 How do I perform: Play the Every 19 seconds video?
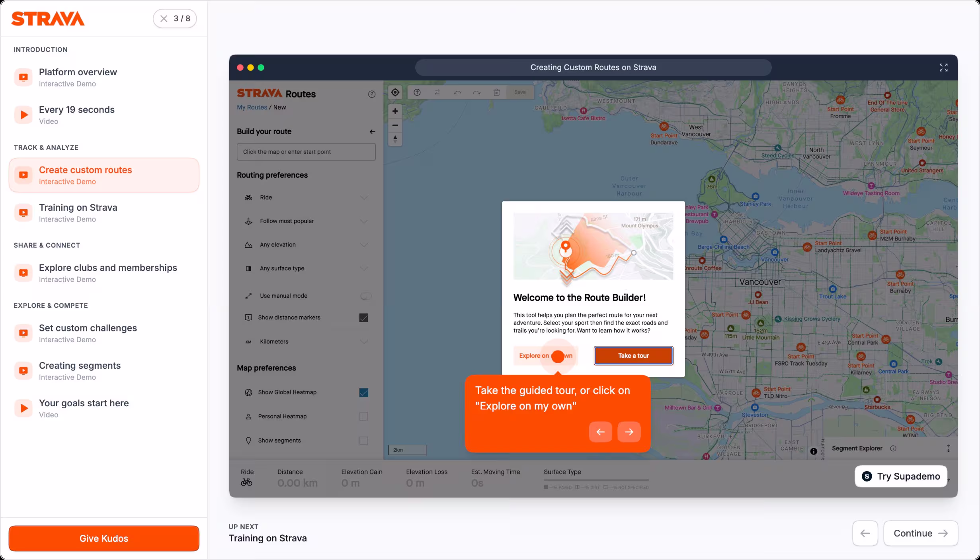(x=104, y=115)
